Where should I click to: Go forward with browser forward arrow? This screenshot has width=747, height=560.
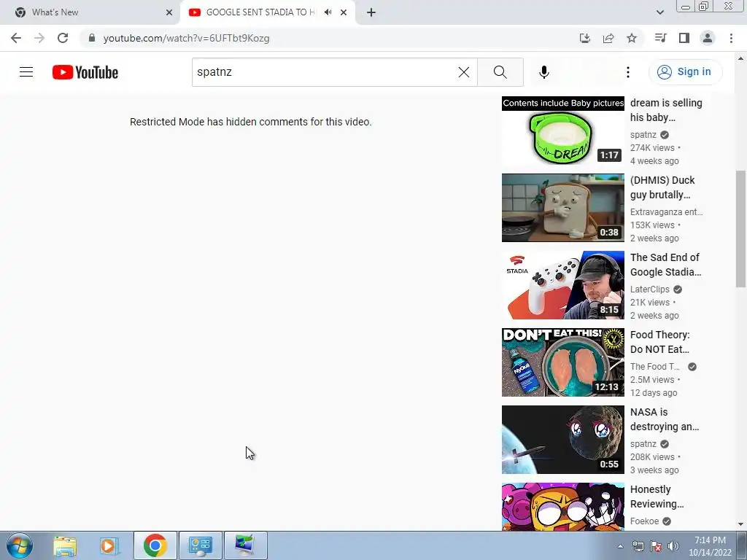click(x=39, y=38)
